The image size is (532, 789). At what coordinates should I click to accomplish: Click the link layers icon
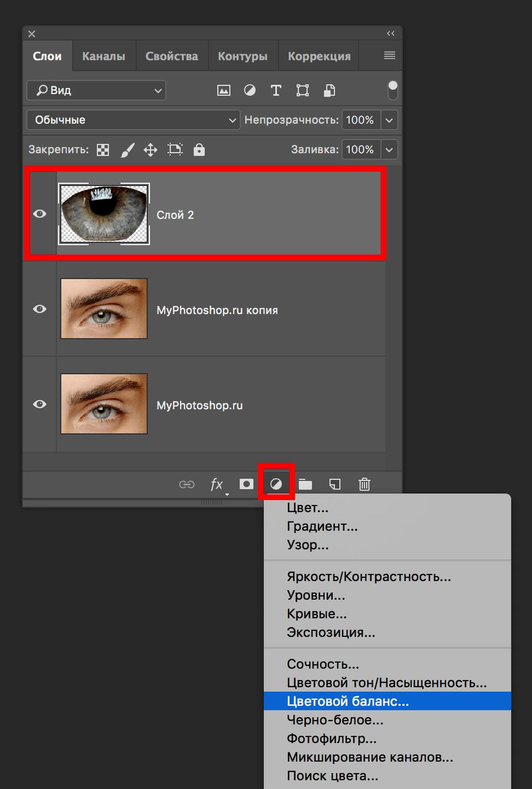point(187,484)
